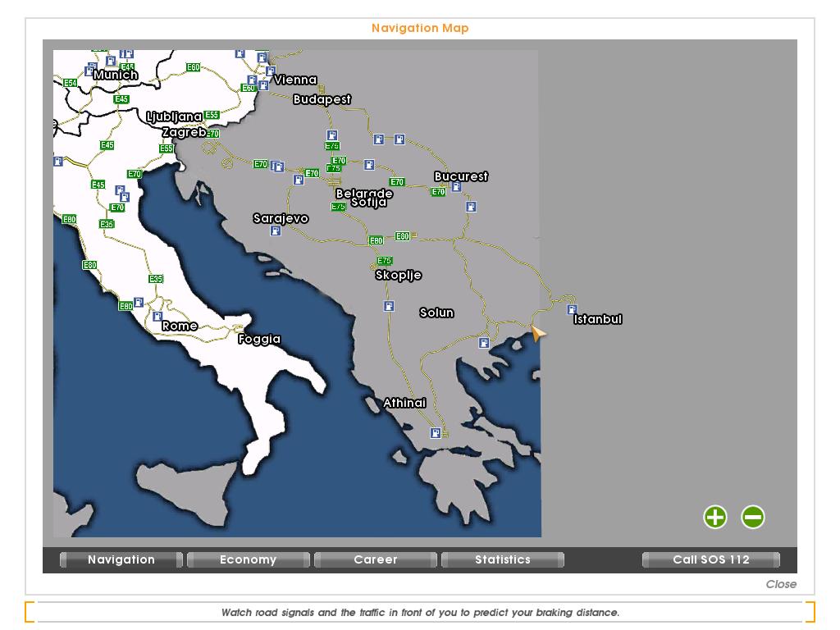Click the fuel station icon below Bucurest
Image resolution: width=840 pixels, height=630 pixels.
pyautogui.click(x=456, y=186)
